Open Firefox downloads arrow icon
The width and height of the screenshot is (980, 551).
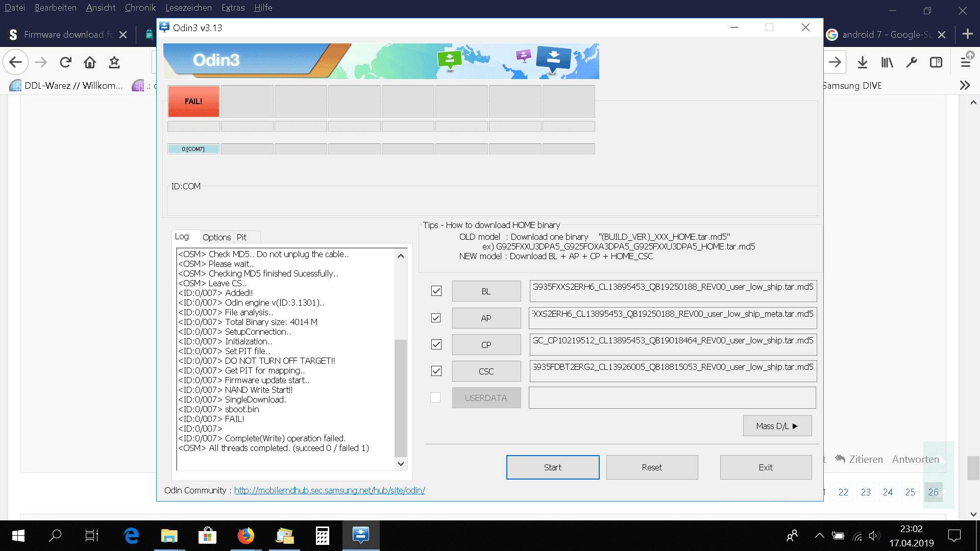863,62
